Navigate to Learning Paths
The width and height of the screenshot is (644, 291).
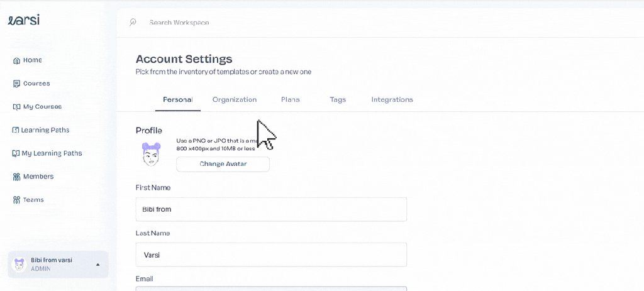[x=45, y=130]
